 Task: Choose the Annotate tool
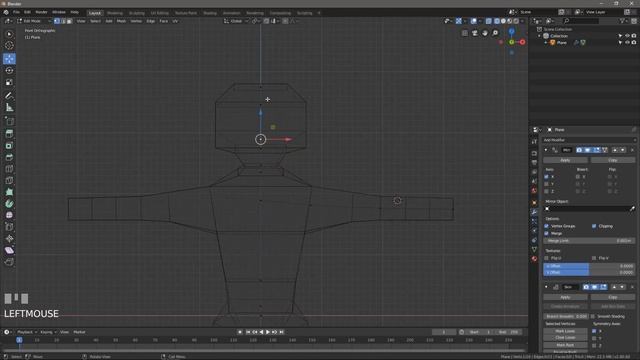point(9,96)
